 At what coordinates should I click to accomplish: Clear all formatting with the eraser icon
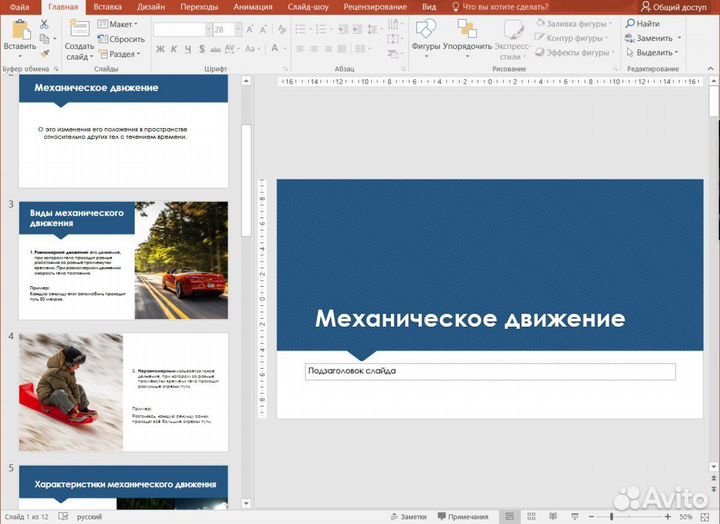282,30
